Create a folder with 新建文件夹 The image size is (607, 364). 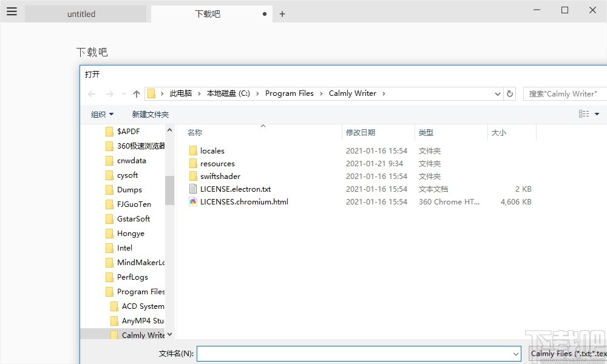pos(150,115)
